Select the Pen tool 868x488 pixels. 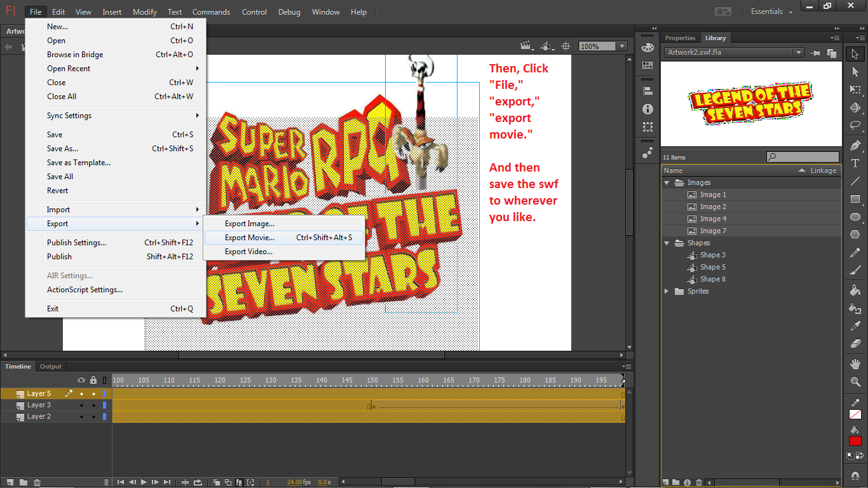pos(855,146)
